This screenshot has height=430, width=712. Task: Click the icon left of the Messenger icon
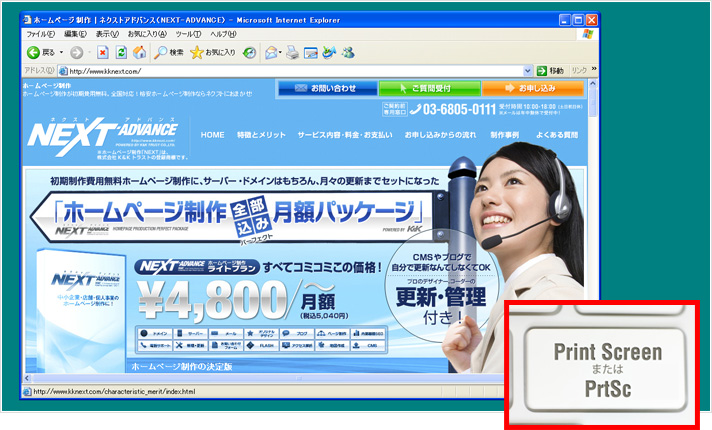coord(329,53)
